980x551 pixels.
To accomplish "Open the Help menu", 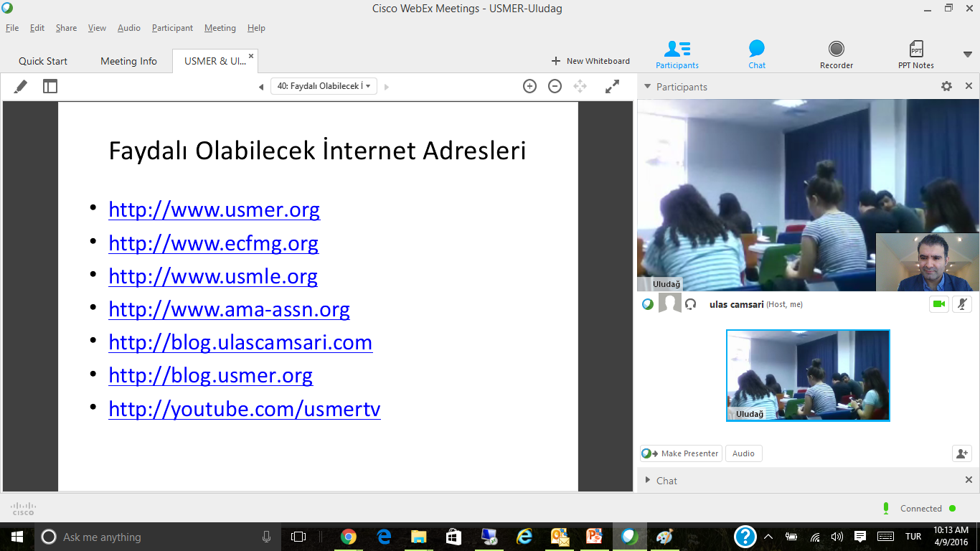I will click(x=256, y=28).
